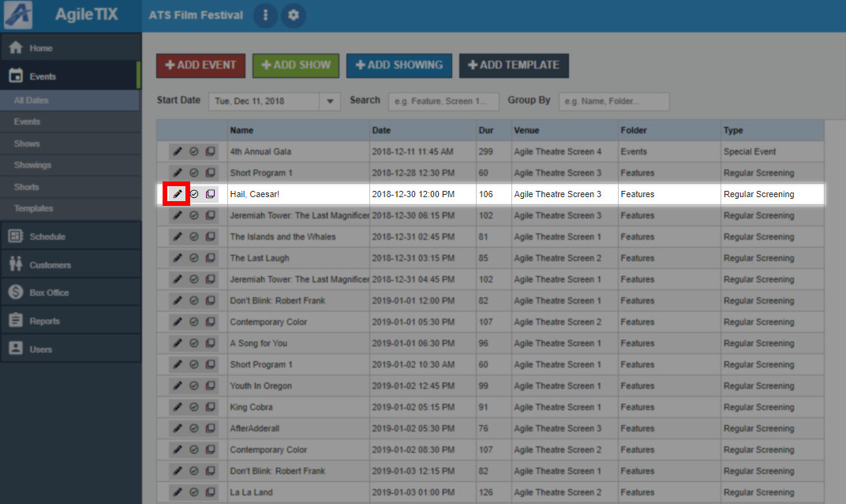Toggle the status check for "La La Land"

click(194, 492)
